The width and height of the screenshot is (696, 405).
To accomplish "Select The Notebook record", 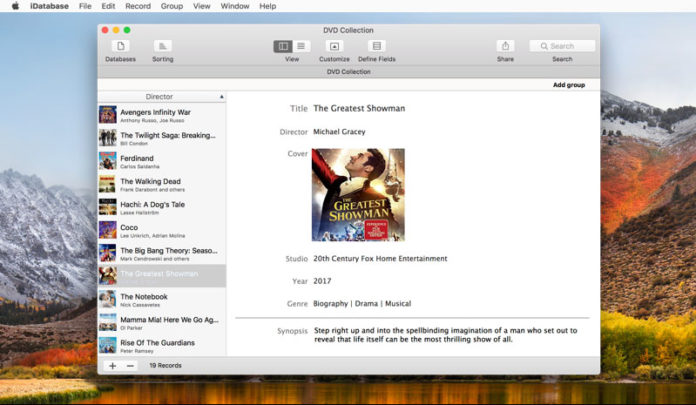I will coord(162,299).
